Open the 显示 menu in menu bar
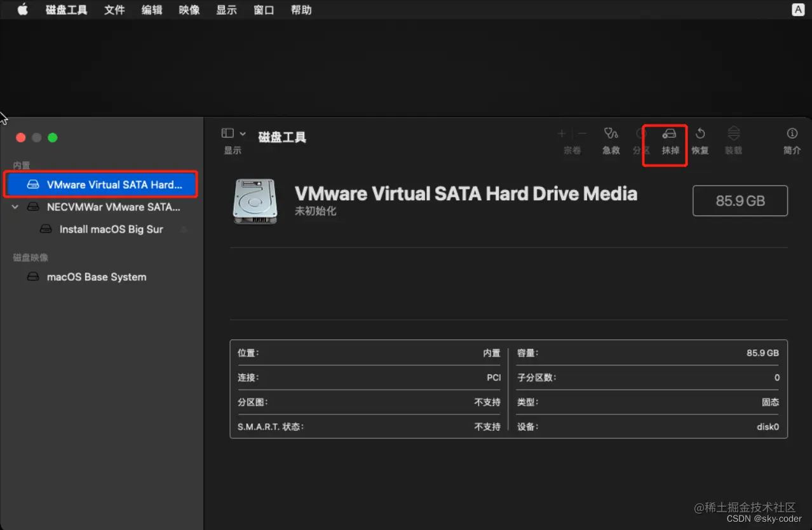This screenshot has height=530, width=812. (x=227, y=10)
